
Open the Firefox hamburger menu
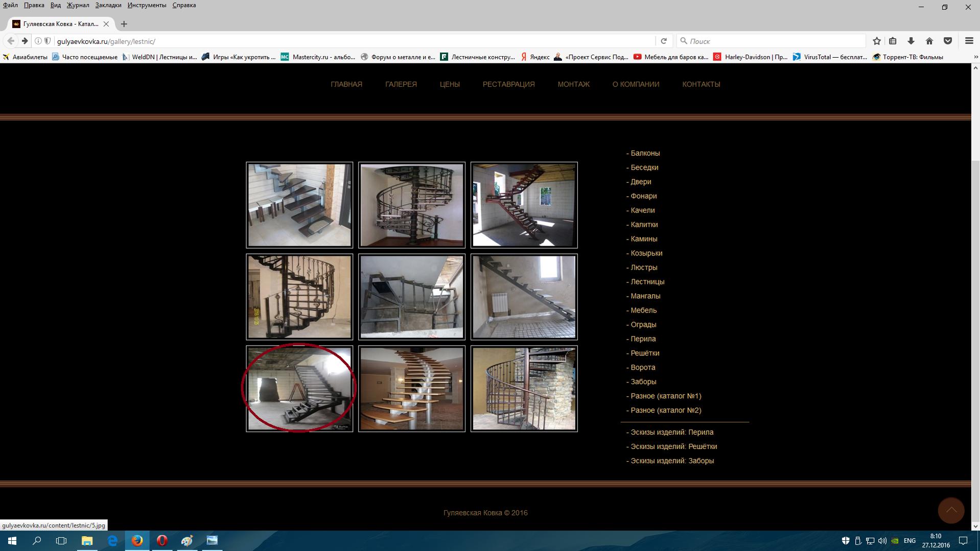pos(969,41)
